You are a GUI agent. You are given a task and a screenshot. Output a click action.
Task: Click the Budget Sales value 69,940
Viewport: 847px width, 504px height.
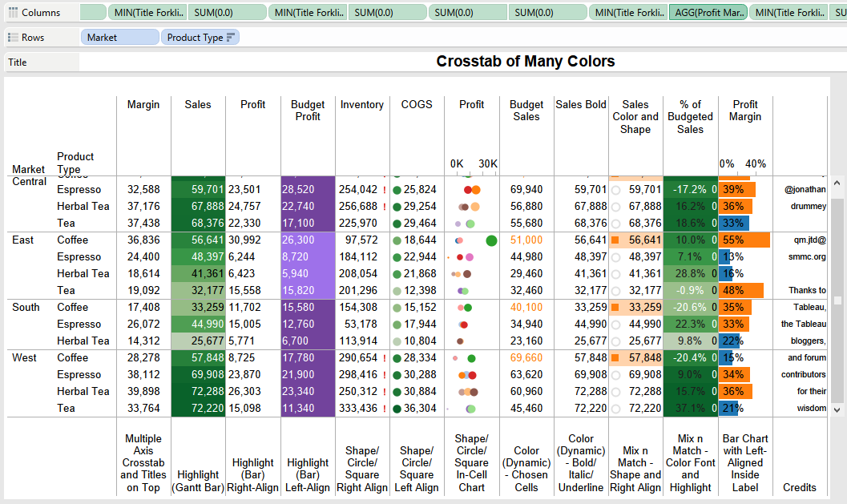526,190
